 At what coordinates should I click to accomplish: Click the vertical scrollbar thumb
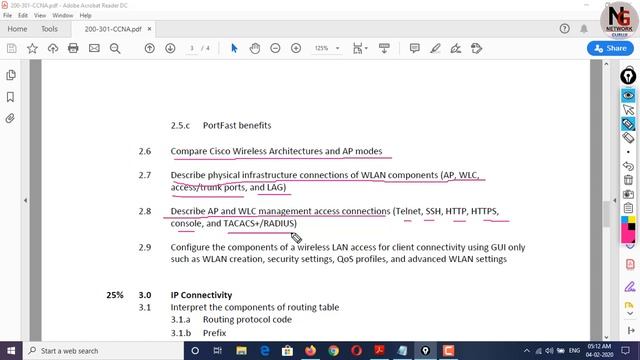tap(606, 213)
